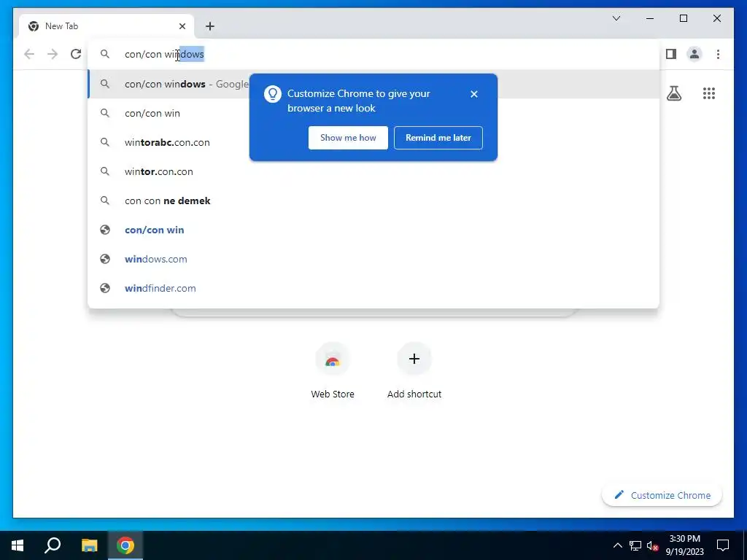Open the profile avatar menu

694,54
